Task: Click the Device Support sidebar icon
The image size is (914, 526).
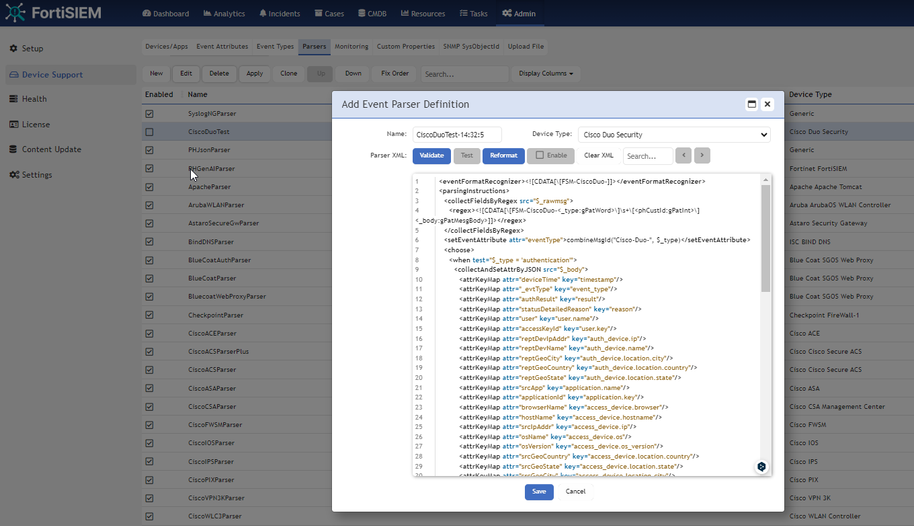Action: (13, 75)
